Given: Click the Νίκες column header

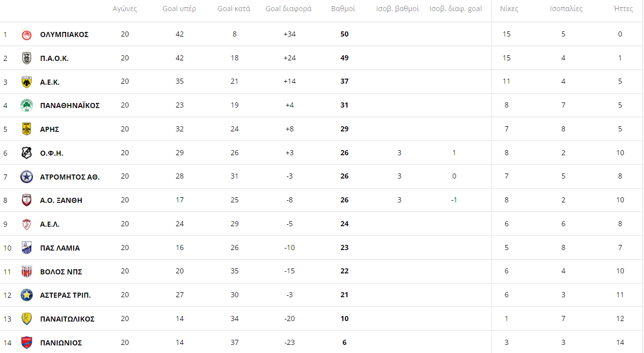Looking at the screenshot, I should [509, 9].
